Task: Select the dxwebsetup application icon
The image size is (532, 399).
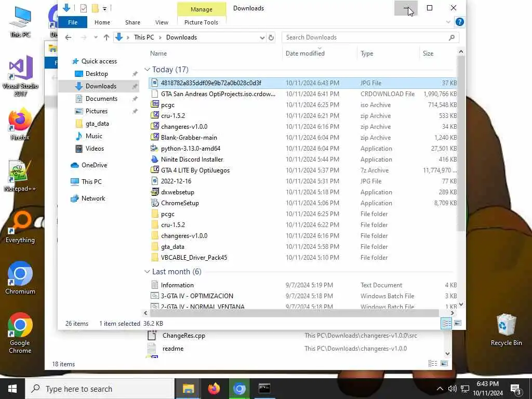Action: (x=155, y=192)
